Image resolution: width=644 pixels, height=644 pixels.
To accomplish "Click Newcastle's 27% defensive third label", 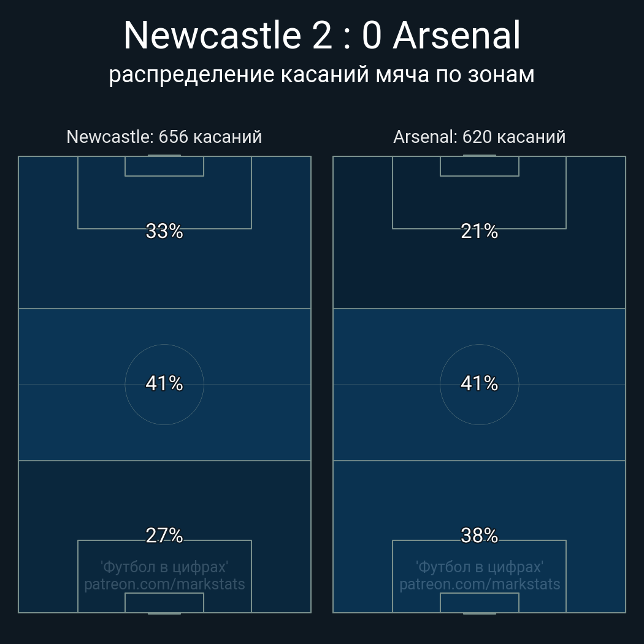I will pos(164,535).
